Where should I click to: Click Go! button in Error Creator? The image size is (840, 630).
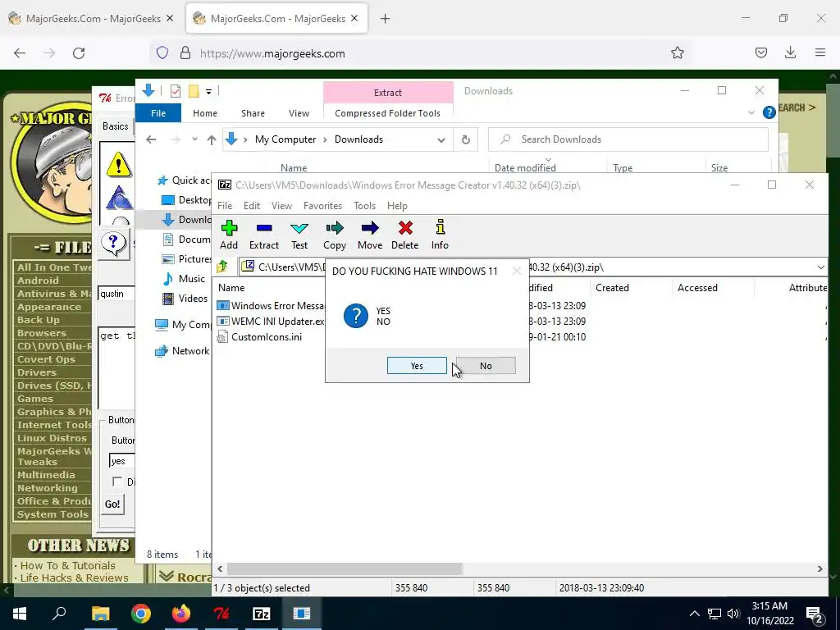point(112,504)
